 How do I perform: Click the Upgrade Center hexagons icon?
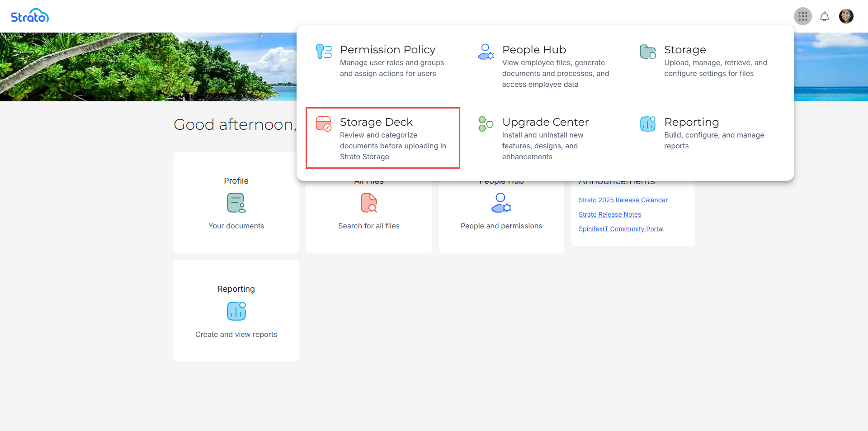click(x=486, y=124)
